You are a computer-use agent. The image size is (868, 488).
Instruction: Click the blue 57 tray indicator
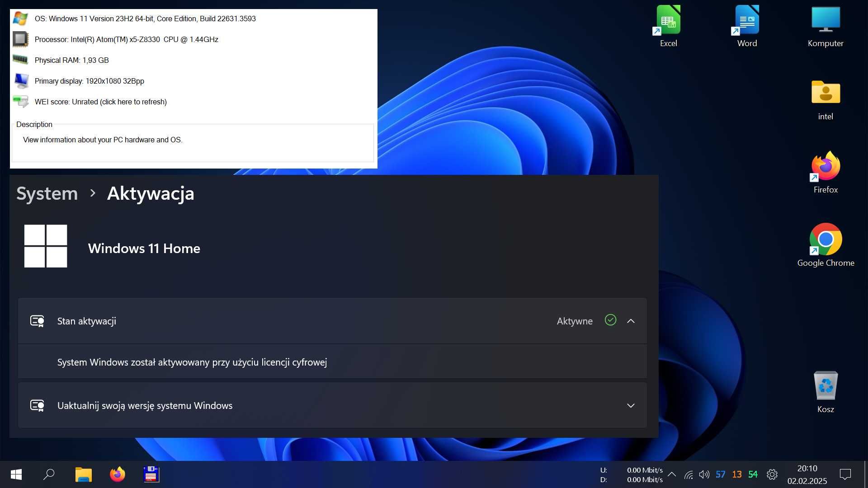click(720, 474)
